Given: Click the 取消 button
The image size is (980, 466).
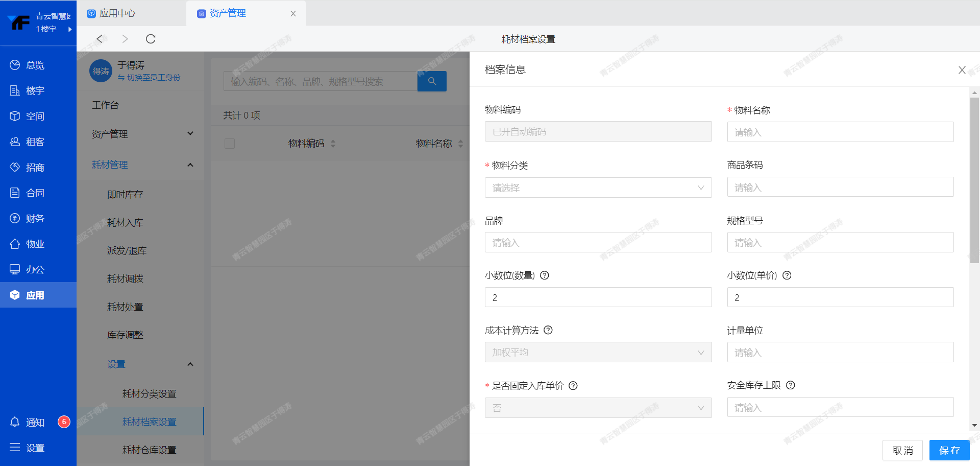Looking at the screenshot, I should [902, 450].
